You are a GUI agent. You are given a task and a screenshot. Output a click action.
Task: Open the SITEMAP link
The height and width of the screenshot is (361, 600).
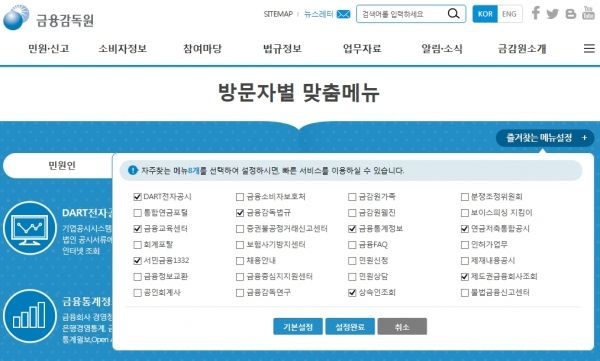tap(278, 14)
